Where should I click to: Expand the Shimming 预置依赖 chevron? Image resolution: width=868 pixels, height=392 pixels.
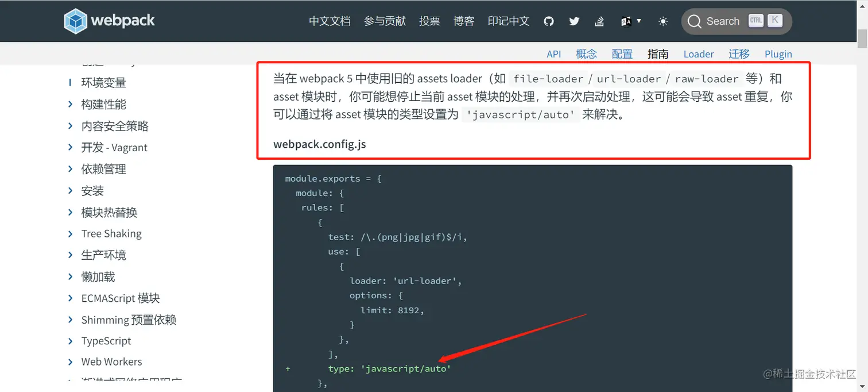[x=70, y=320]
